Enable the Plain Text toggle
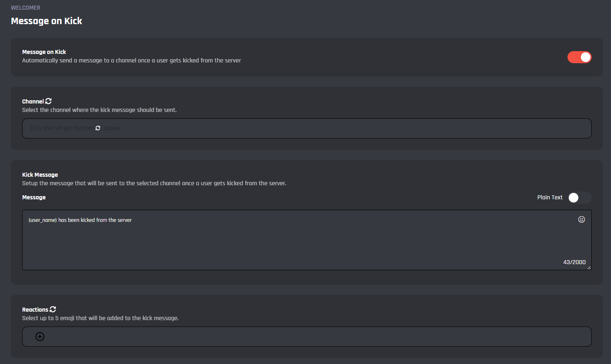The image size is (611, 364). click(x=579, y=198)
